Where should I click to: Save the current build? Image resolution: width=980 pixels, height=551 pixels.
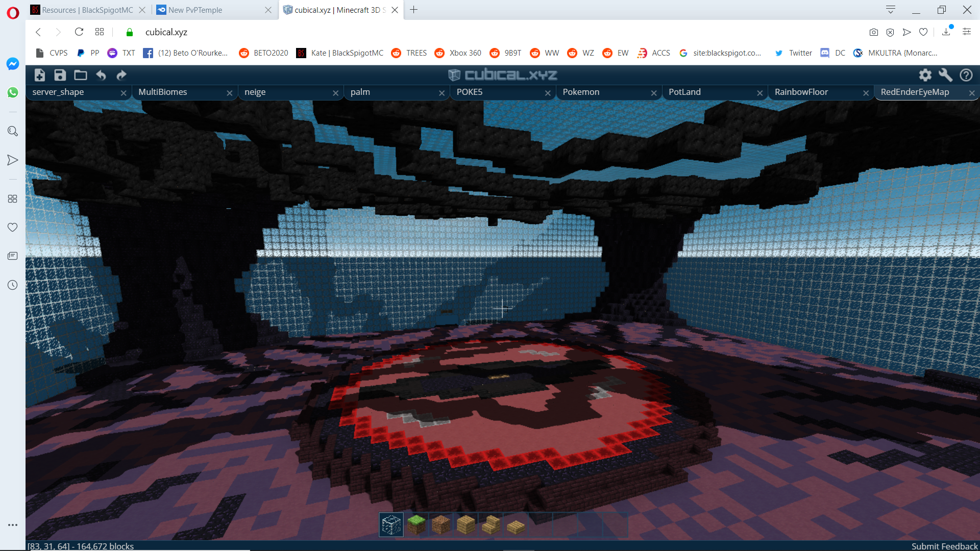coord(60,75)
